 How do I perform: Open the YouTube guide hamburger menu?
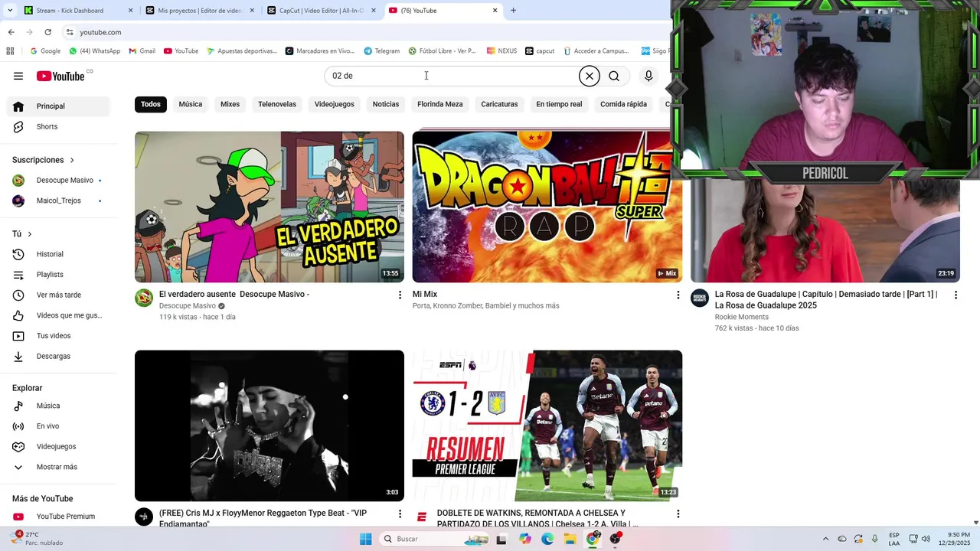(x=18, y=76)
